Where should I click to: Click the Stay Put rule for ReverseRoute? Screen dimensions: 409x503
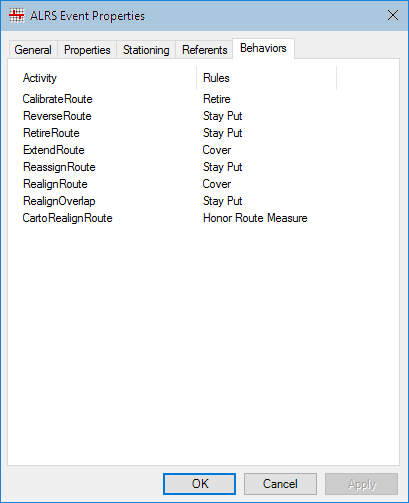222,116
